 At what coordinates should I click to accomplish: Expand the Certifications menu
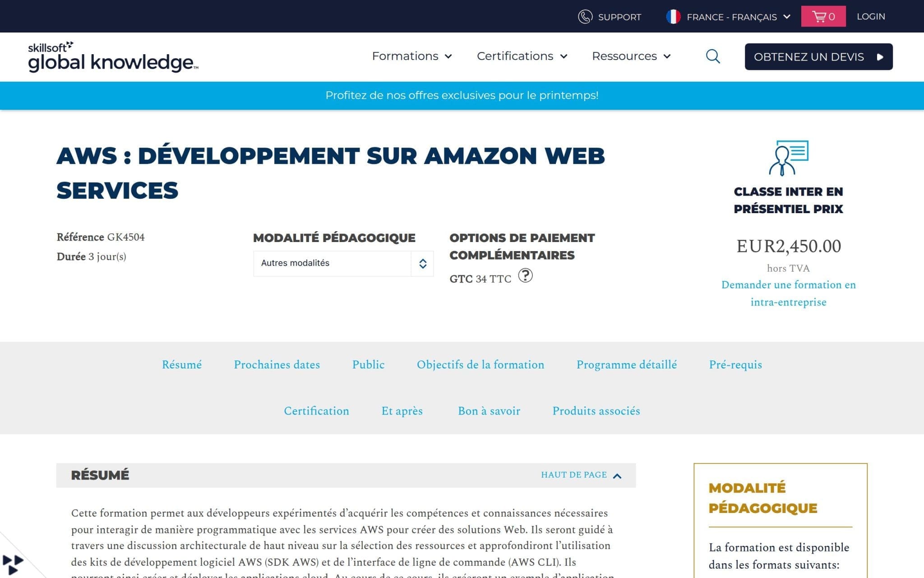click(522, 56)
